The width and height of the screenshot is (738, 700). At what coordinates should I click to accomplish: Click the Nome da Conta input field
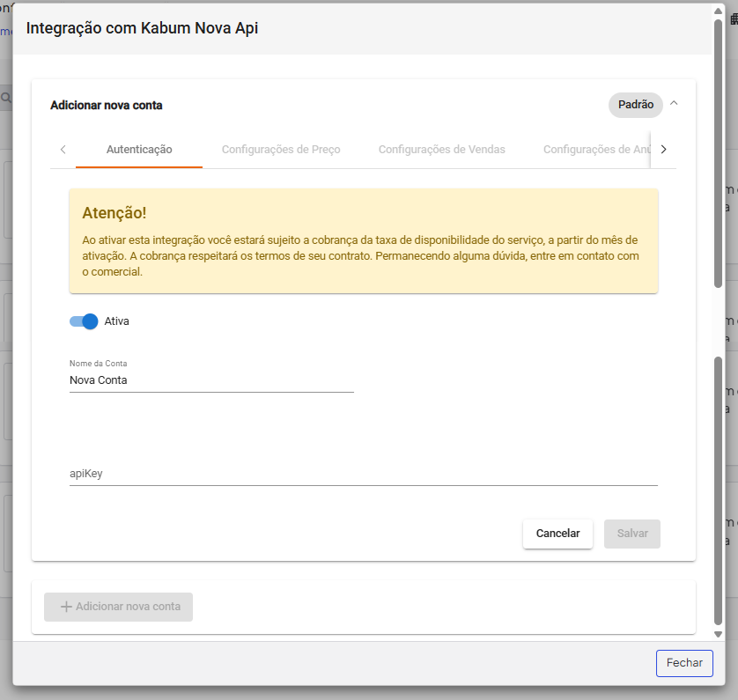coord(211,380)
